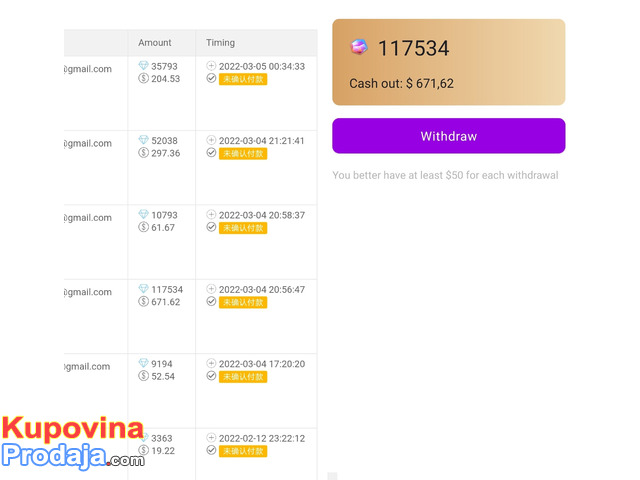Viewport: 640px width, 480px height.
Task: Click dollar icon next to 52.54
Action: (x=143, y=376)
